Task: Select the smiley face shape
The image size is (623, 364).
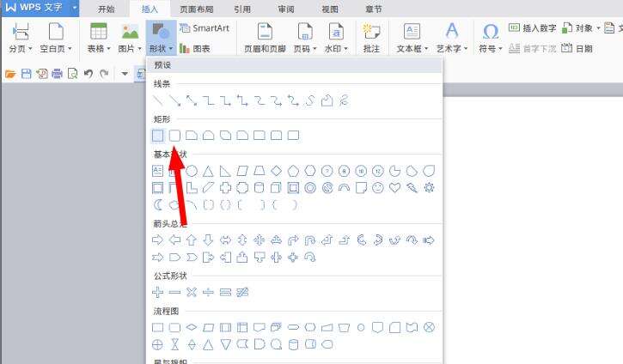Action: (378, 188)
